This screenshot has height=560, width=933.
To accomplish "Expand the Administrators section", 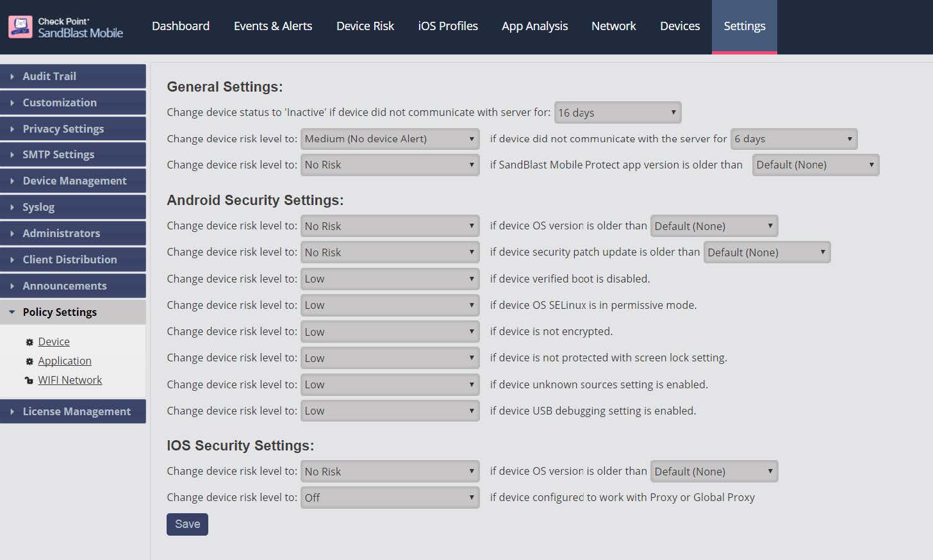I will 73,233.
